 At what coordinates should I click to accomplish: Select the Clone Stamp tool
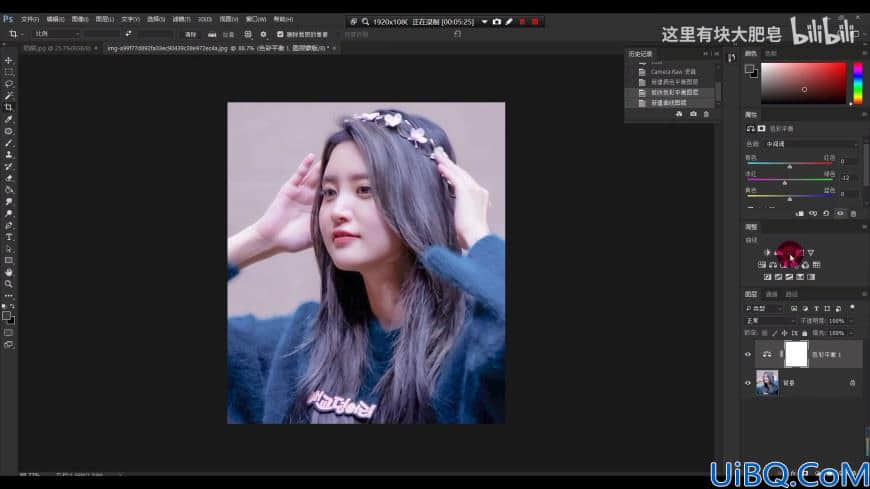[8, 155]
